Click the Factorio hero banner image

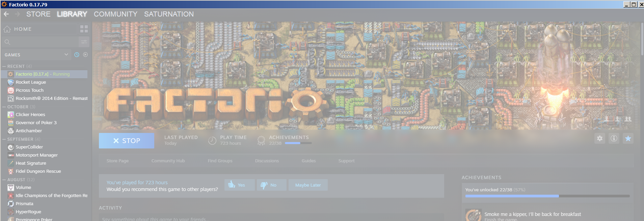click(366, 76)
